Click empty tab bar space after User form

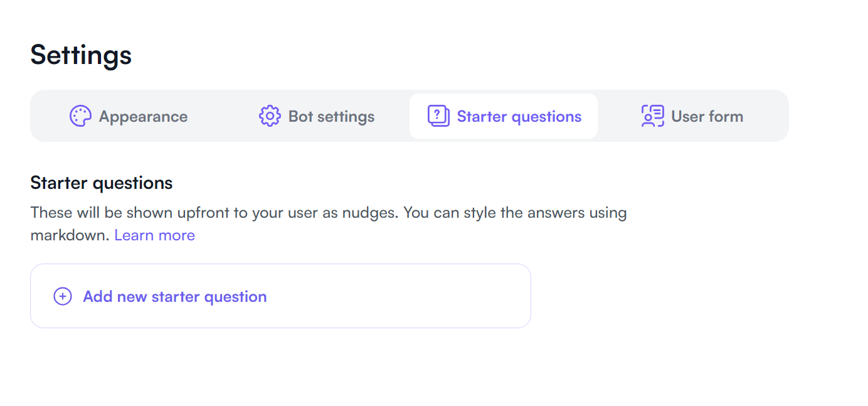tap(768, 116)
